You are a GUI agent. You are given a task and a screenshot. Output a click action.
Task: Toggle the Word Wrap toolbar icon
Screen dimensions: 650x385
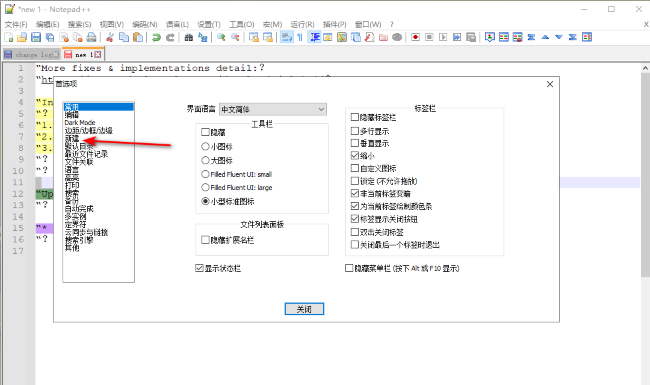coord(286,37)
